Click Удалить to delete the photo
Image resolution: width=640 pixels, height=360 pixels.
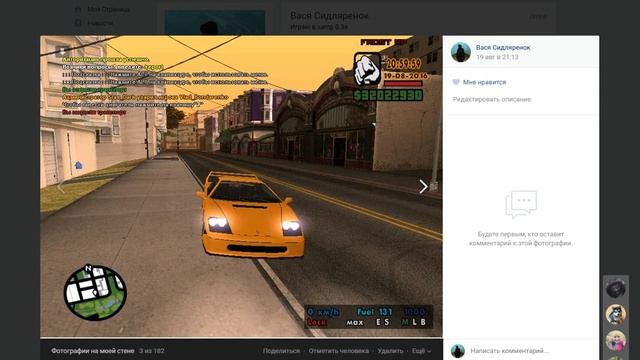tap(390, 351)
